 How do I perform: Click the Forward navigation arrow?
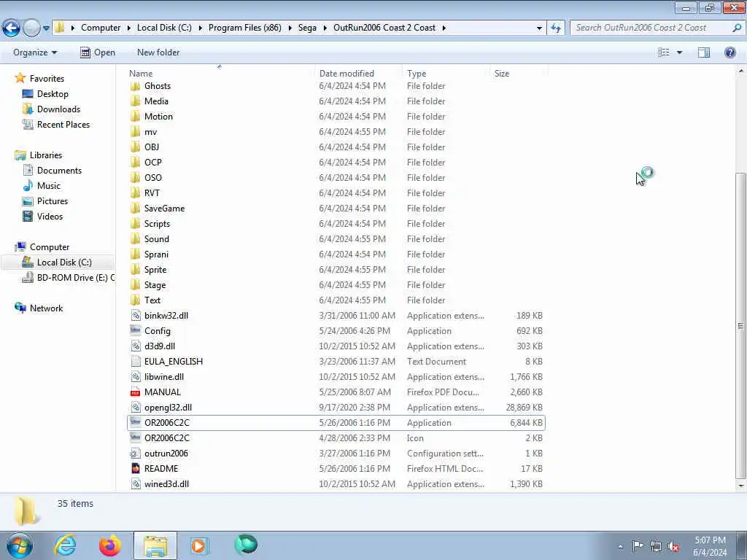tap(31, 28)
